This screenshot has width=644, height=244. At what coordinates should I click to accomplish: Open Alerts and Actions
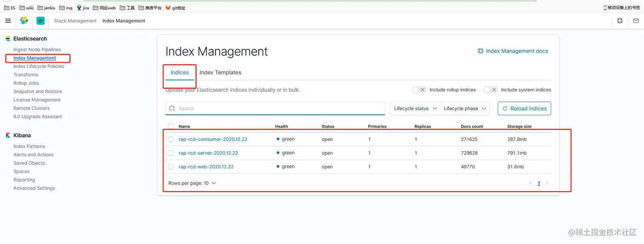click(x=33, y=155)
